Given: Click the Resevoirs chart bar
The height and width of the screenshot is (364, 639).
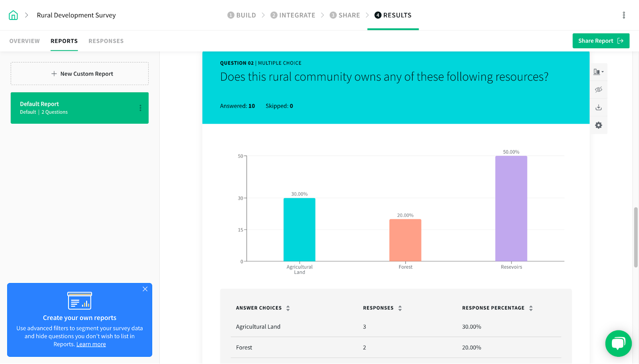Looking at the screenshot, I should 511,209.
